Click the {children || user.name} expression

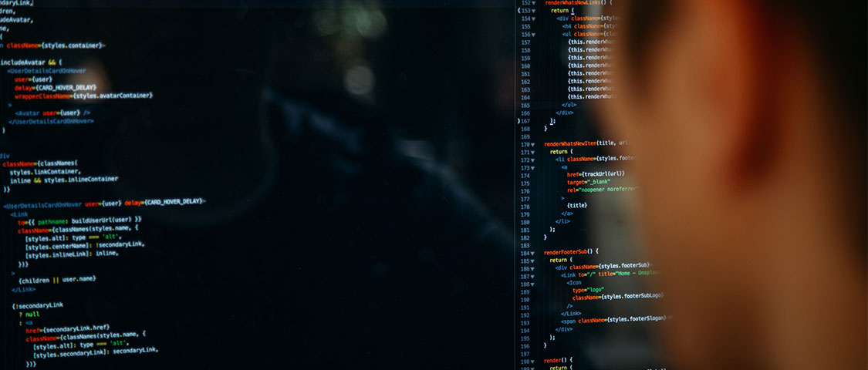click(x=57, y=279)
